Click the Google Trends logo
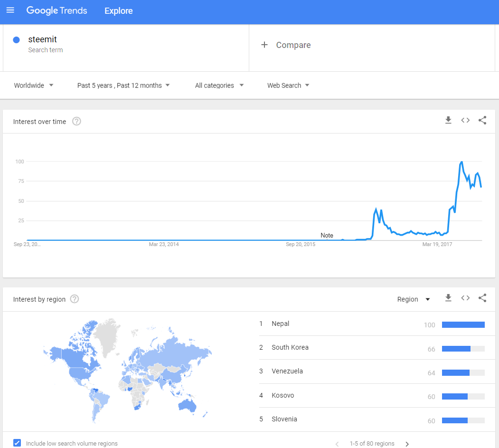The image size is (499, 448). (56, 10)
